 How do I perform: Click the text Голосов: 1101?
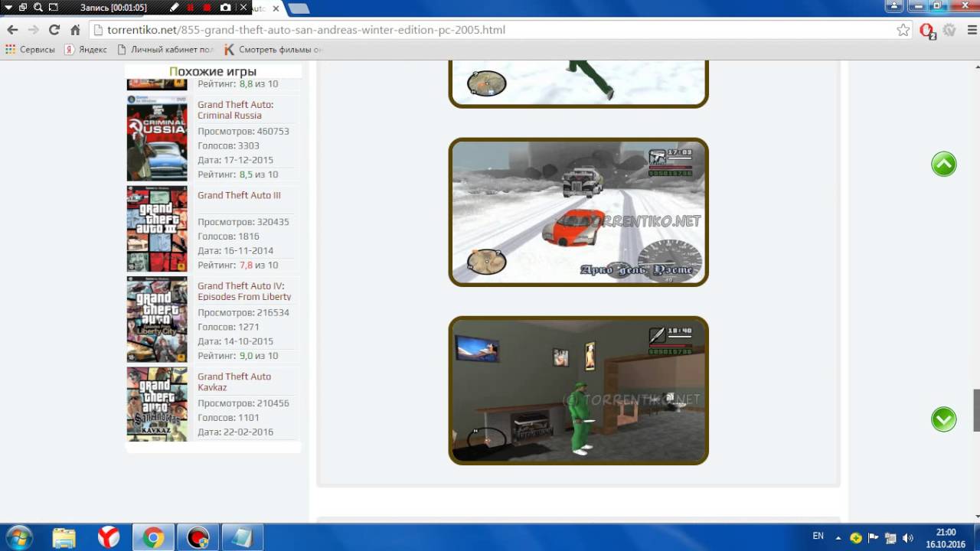pyautogui.click(x=228, y=418)
